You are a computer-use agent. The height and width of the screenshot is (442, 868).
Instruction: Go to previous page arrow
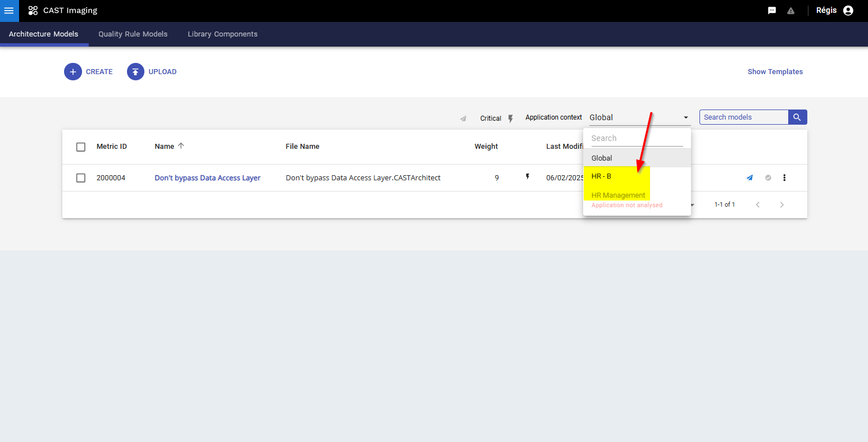tap(758, 204)
